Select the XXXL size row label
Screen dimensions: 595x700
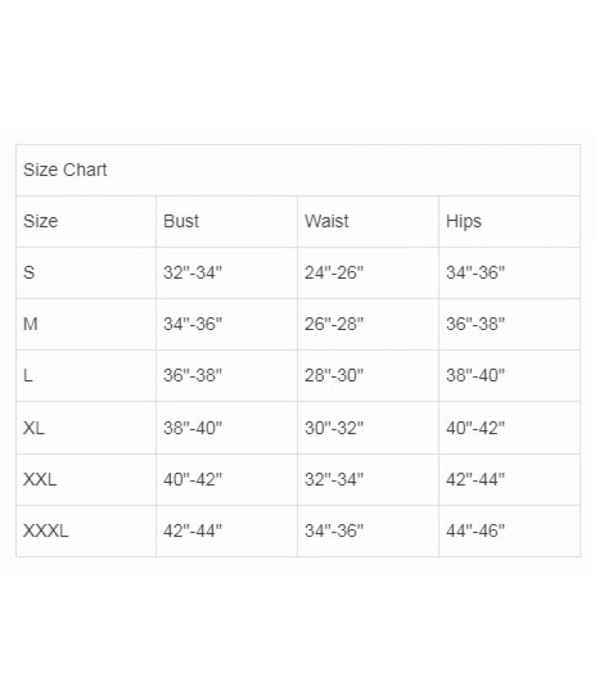(46, 531)
